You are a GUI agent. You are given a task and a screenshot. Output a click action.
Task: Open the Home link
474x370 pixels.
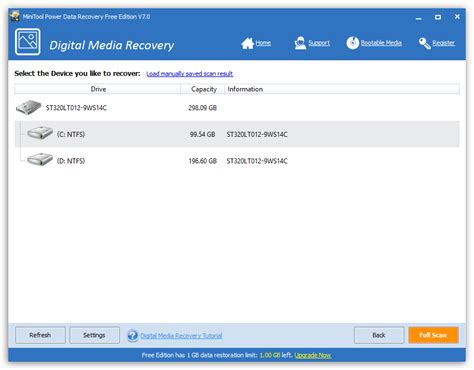point(263,43)
